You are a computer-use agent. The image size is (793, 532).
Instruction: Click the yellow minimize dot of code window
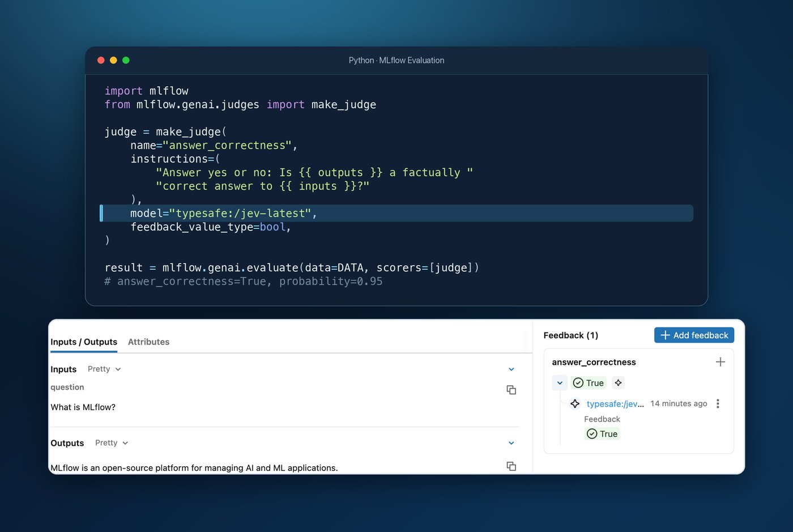pyautogui.click(x=113, y=60)
